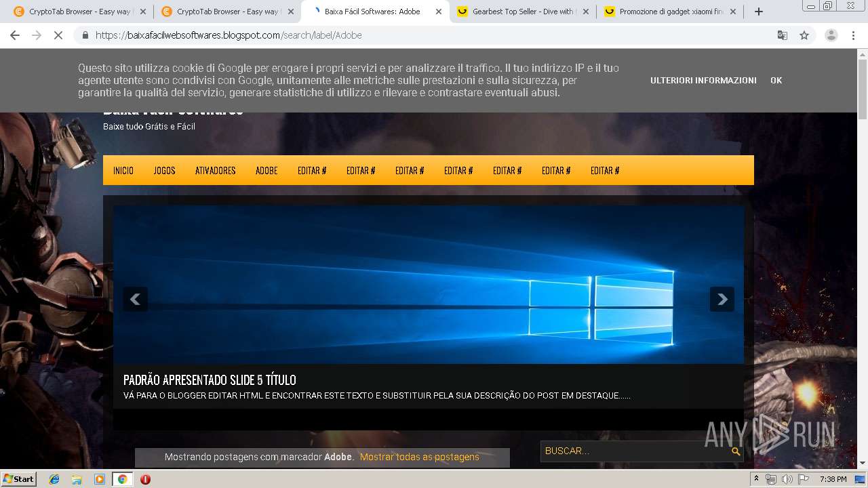Click the Chrome taskbar icon
Image resolution: width=868 pixels, height=488 pixels.
point(122,479)
